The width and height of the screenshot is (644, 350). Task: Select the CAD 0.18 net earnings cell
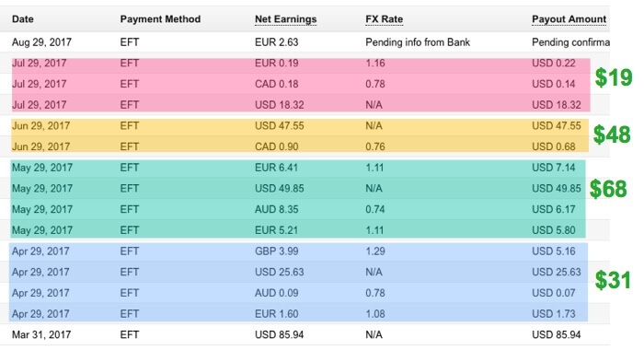tap(276, 85)
